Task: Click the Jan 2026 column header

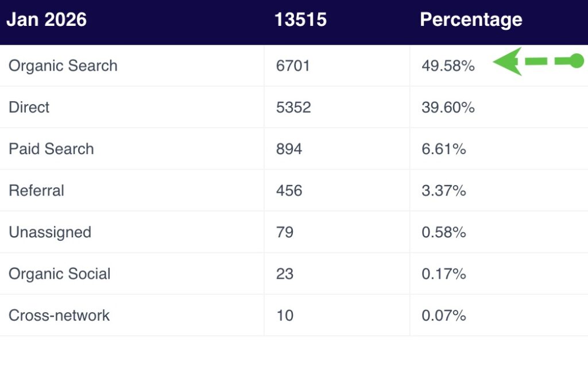Action: pos(47,20)
